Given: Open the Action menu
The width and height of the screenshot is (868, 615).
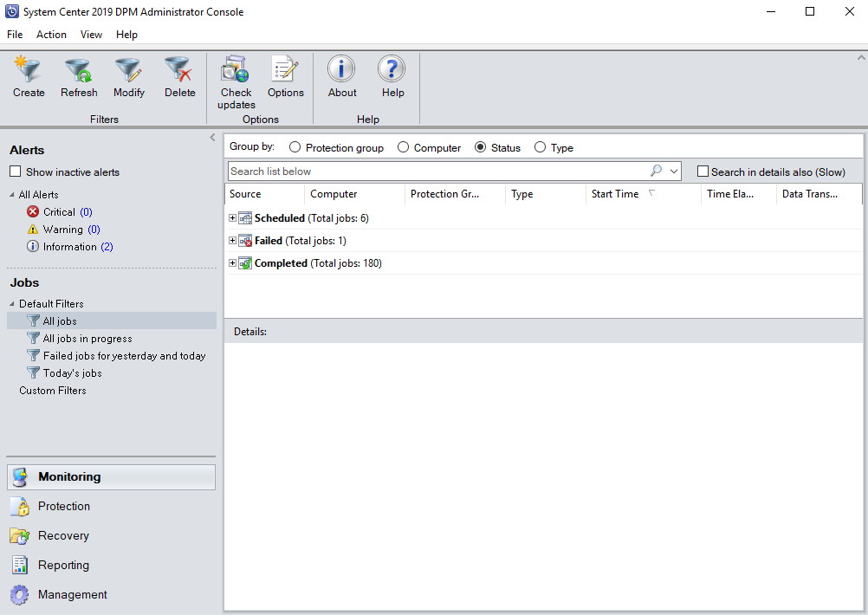Looking at the screenshot, I should pos(51,35).
